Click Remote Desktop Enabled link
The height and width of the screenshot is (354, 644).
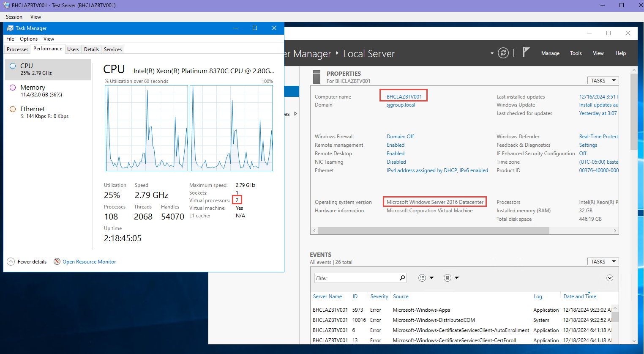(396, 154)
